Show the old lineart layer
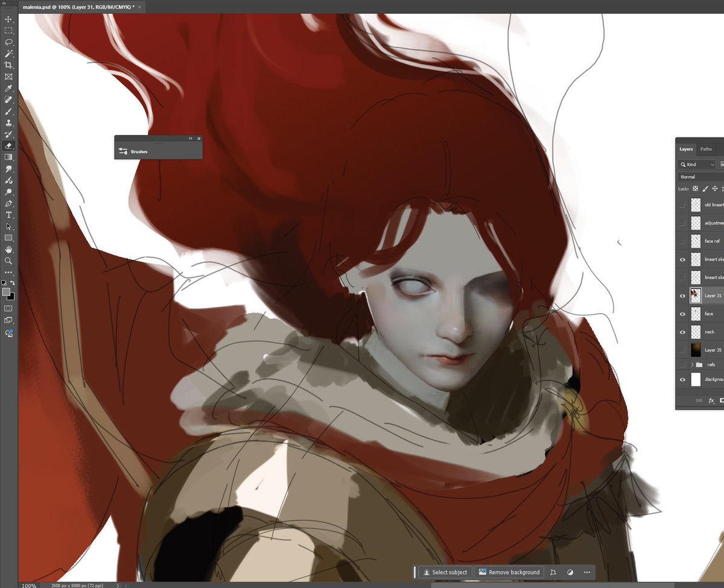Image resolution: width=724 pixels, height=588 pixels. (682, 205)
